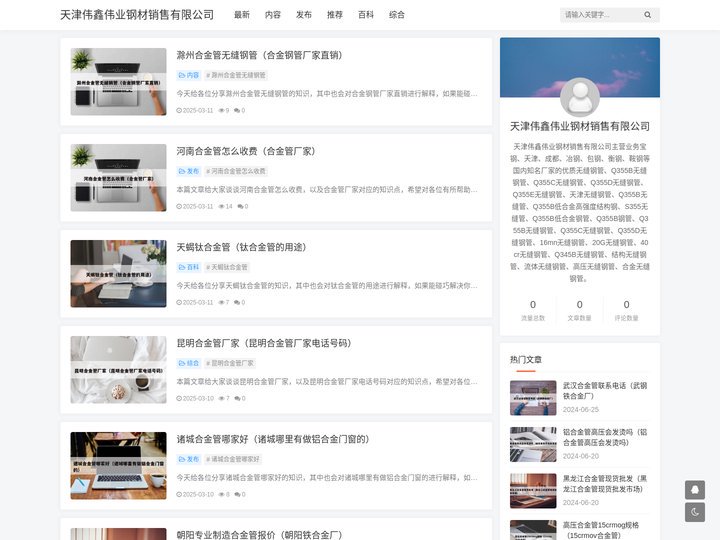Image resolution: width=720 pixels, height=540 pixels.
Task: Open the 最新 navigation menu item
Action: tap(242, 15)
